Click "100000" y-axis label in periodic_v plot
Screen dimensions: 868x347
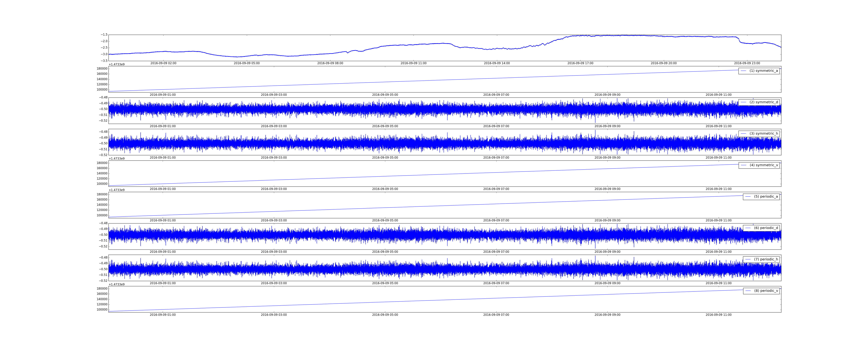click(102, 310)
